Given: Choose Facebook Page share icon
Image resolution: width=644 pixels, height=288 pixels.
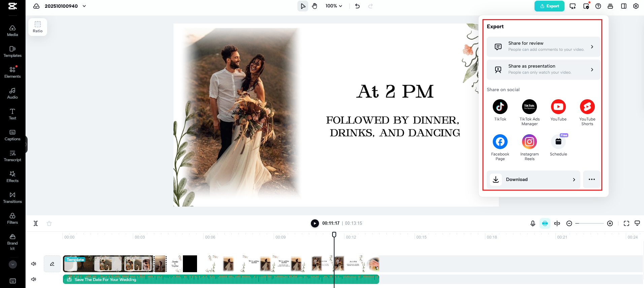Looking at the screenshot, I should click(x=500, y=142).
